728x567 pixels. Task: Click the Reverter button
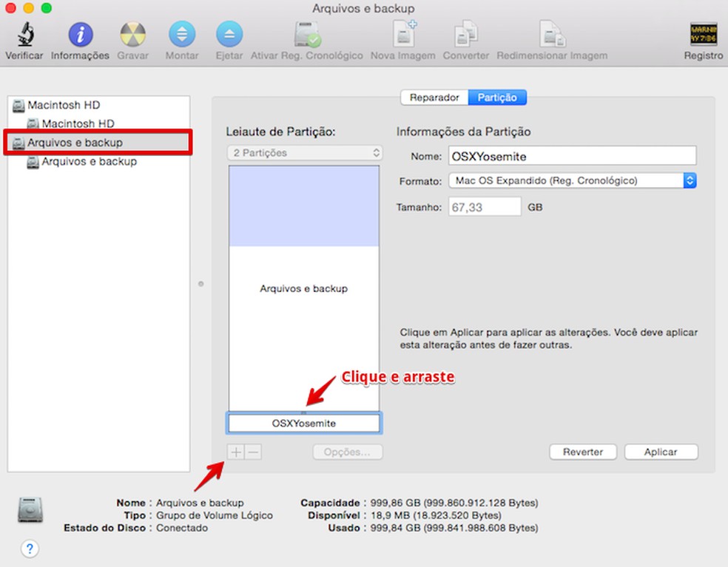coord(583,452)
